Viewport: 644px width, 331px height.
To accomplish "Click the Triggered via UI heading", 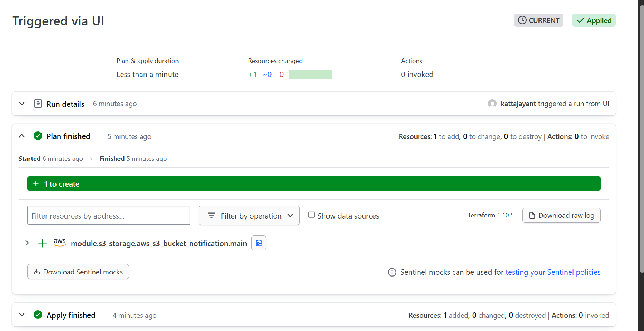I will pyautogui.click(x=58, y=21).
